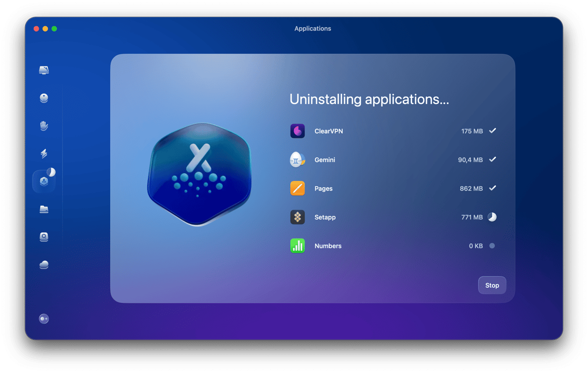Click the Setapp app icon

point(297,217)
